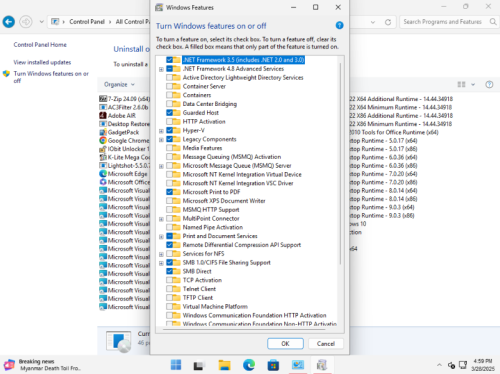Viewport: 500px width, 374px height.
Task: Click the view layout icon in Programs toolbar
Action: click(x=461, y=84)
